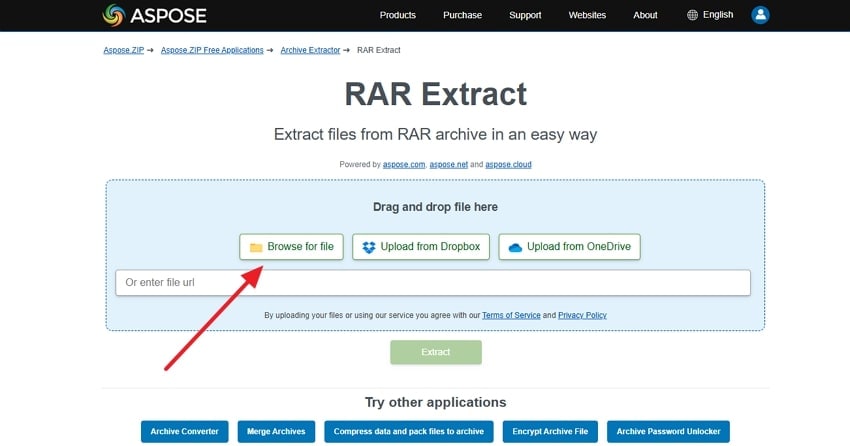Open the Purchase menu
850x446 pixels.
(462, 15)
